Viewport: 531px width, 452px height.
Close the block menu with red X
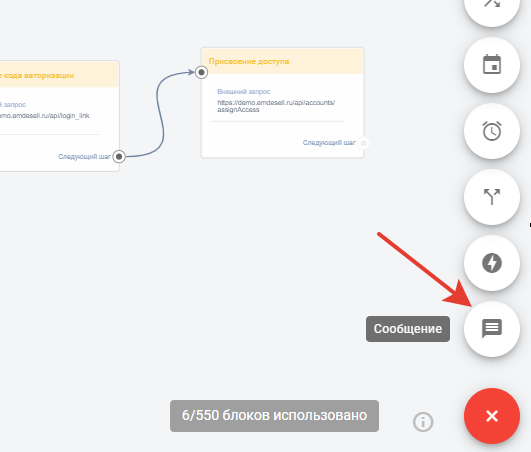point(492,416)
